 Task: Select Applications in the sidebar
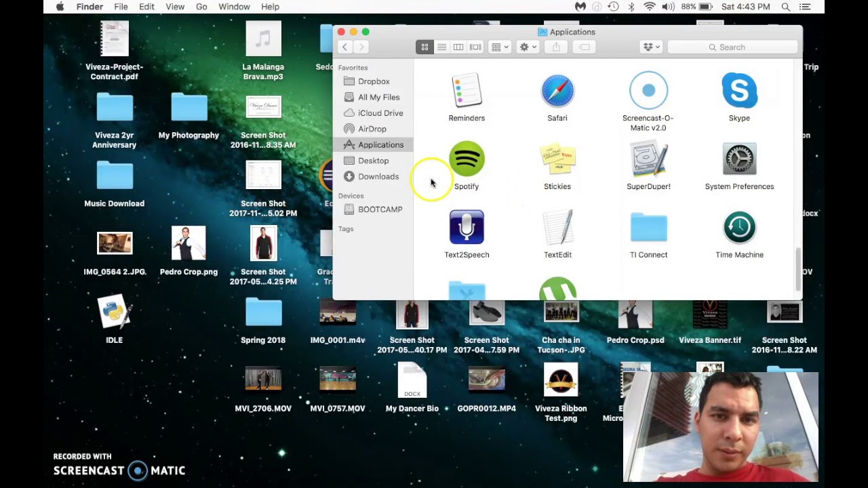click(373, 145)
